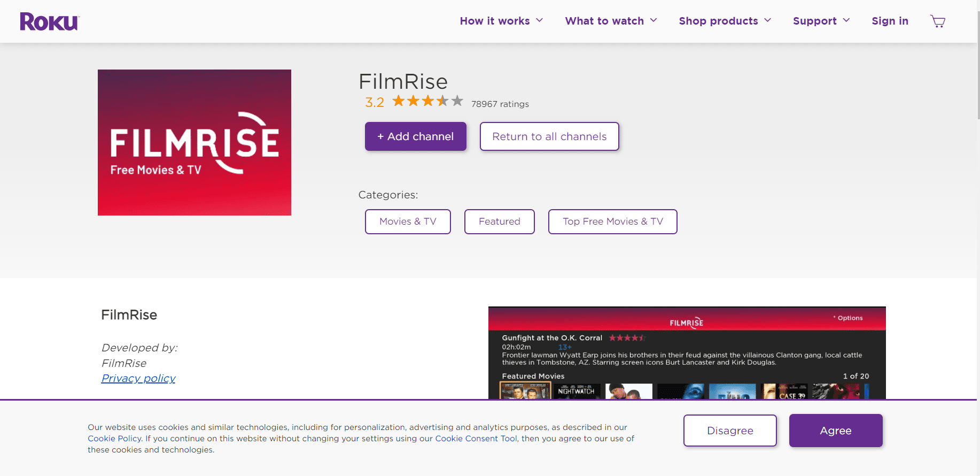The height and width of the screenshot is (476, 980).
Task: Click Sign in
Action: tap(890, 21)
